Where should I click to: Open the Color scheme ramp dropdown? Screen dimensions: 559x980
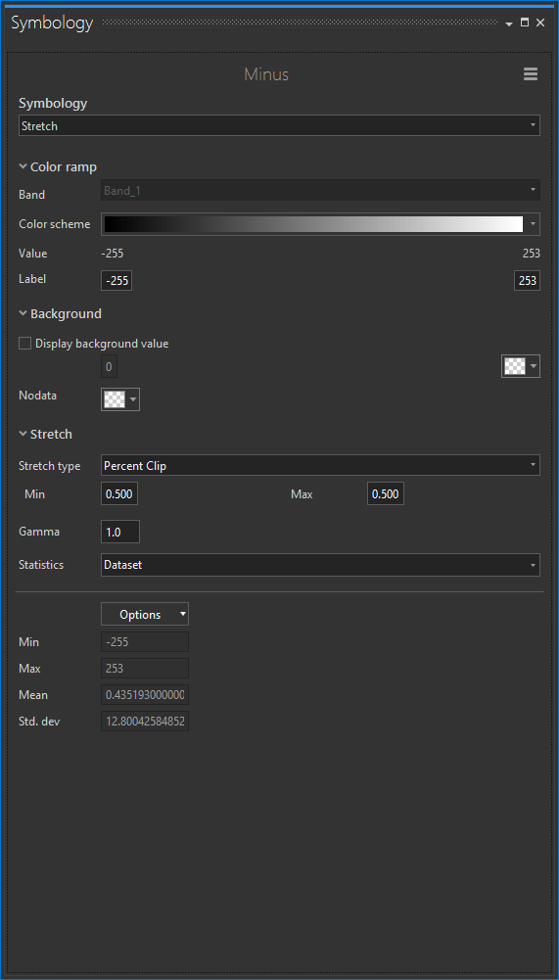(x=321, y=224)
